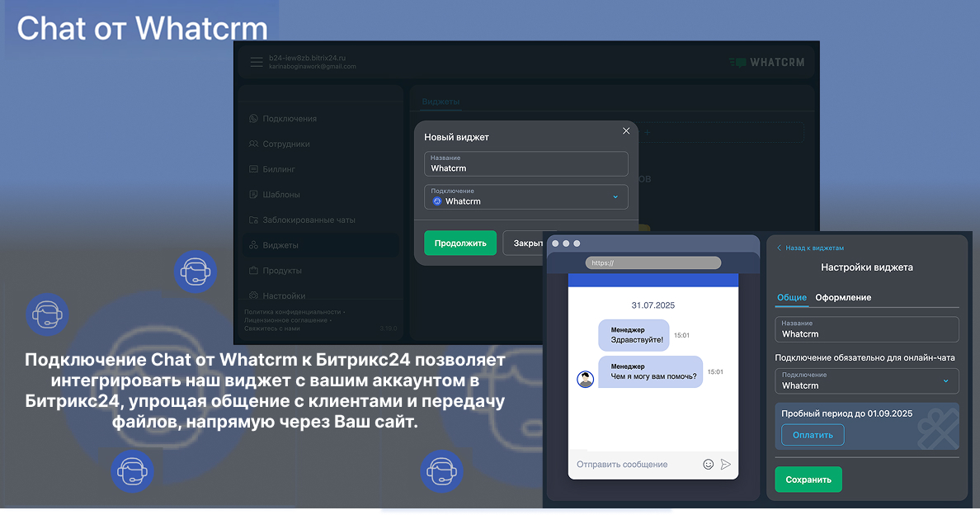This screenshot has width=980, height=515.
Task: Click the Название field in Настройки виджета
Action: [867, 329]
